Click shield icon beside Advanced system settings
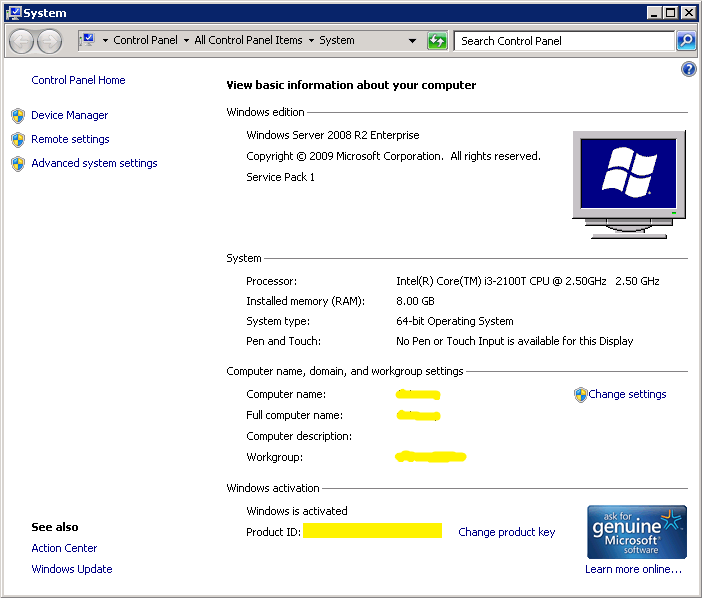The height and width of the screenshot is (598, 702). [x=18, y=164]
